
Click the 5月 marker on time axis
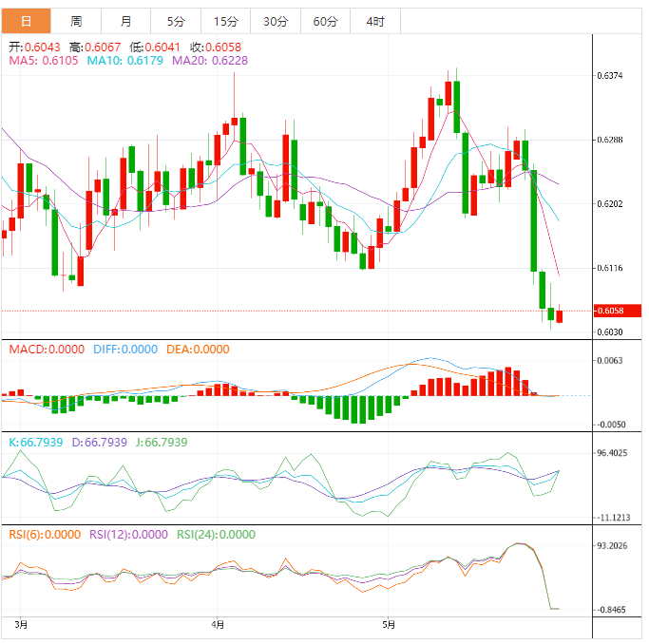[388, 624]
